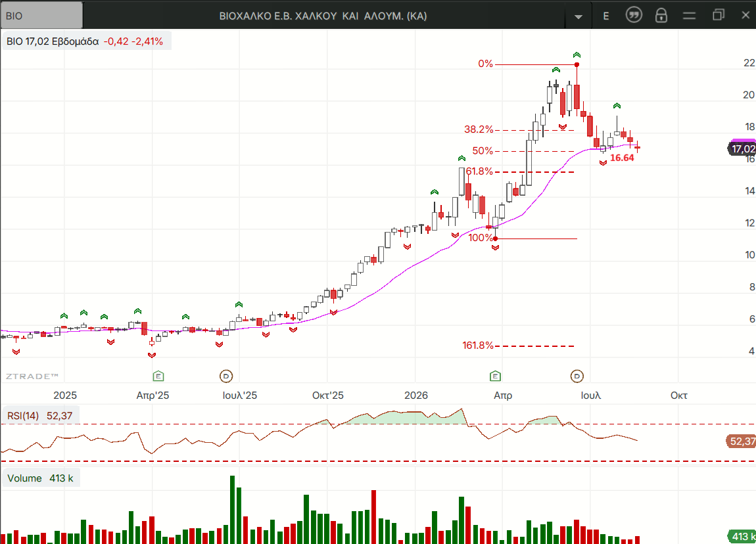This screenshot has width=756, height=544.
Task: Click the Απρ'25 date axis label
Action: tap(153, 395)
